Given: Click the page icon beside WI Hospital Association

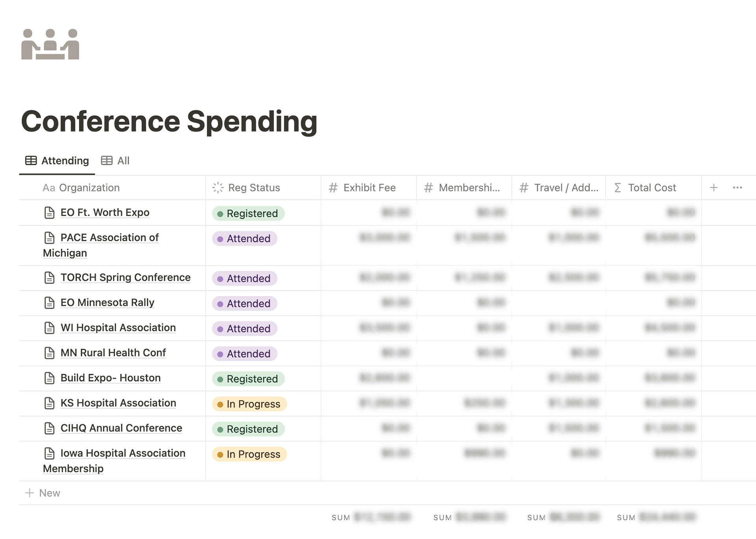Looking at the screenshot, I should pyautogui.click(x=49, y=328).
